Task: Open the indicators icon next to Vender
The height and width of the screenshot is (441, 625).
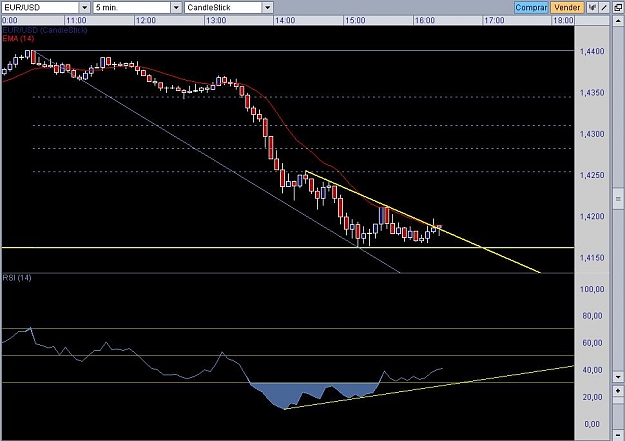Action: 592,8
